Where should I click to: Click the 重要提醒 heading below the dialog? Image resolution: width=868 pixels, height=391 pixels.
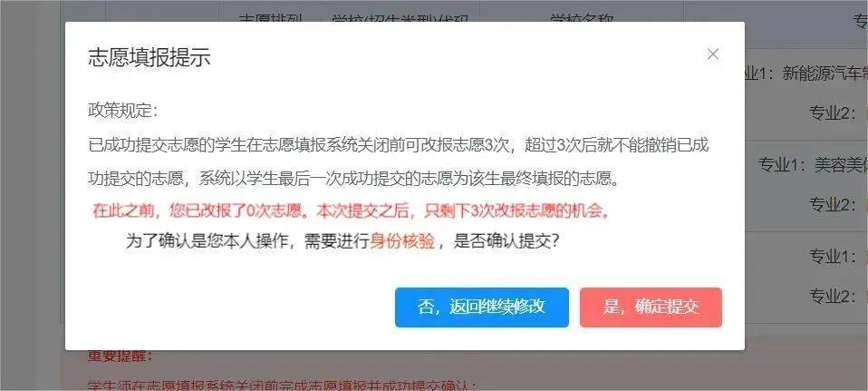coord(120,356)
